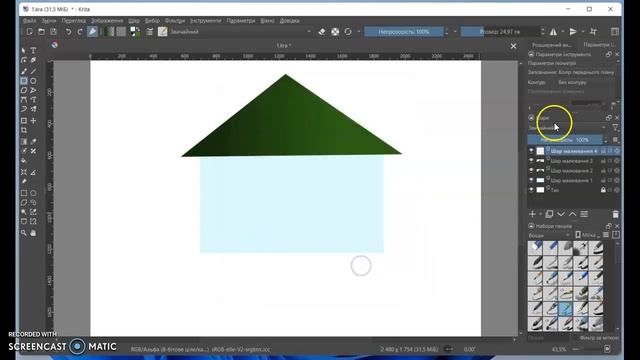Hide the 'Шар малювання 1' layer

pos(531,180)
